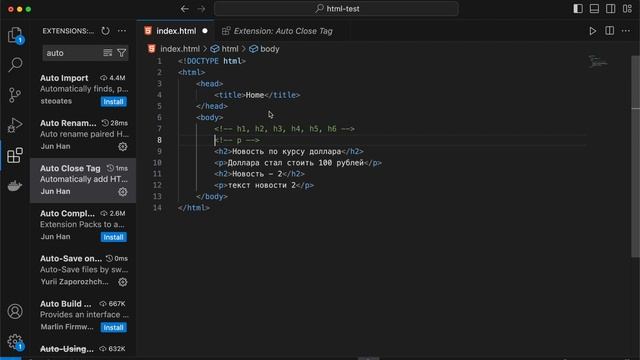The width and height of the screenshot is (640, 360).
Task: Click the 'Новость - 2' heading line
Action: coord(259,174)
